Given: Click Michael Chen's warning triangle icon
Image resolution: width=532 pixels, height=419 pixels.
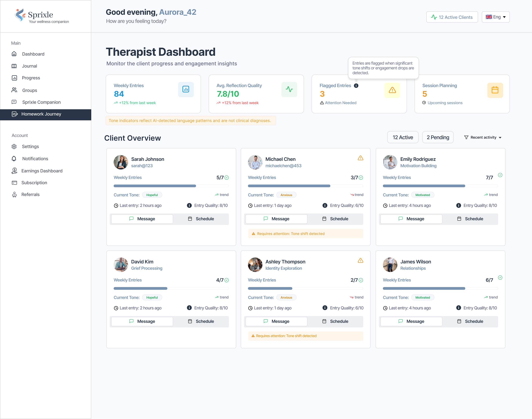Looking at the screenshot, I should click(x=360, y=158).
